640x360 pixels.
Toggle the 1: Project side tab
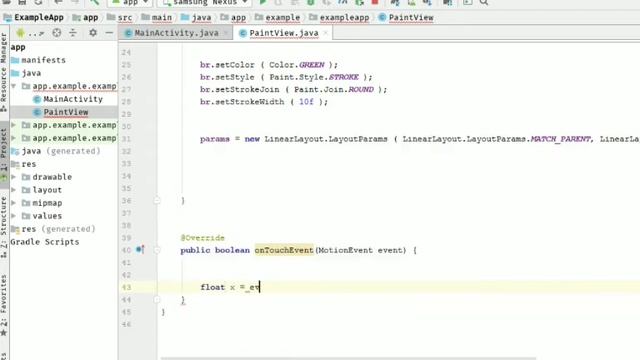click(x=4, y=154)
